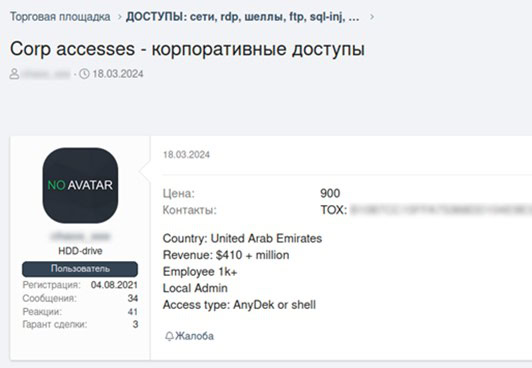
Task: Open the Торговая площадка breadcrumb link
Action: point(60,17)
